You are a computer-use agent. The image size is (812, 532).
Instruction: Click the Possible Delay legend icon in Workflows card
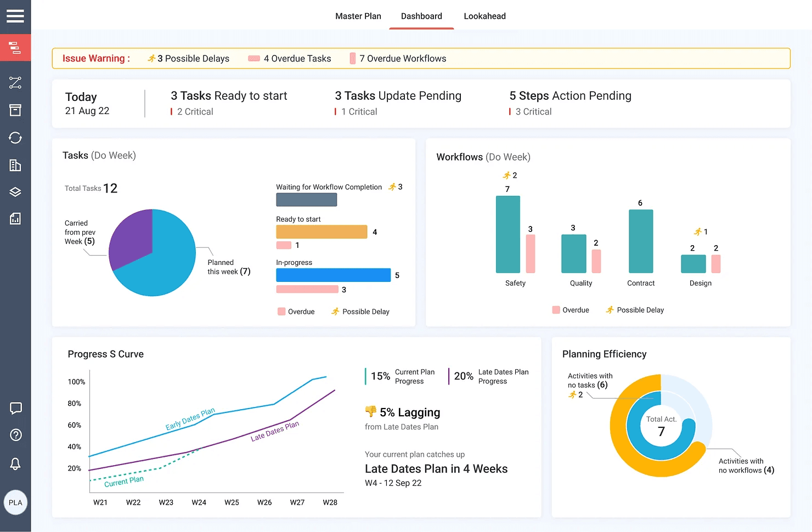point(610,310)
